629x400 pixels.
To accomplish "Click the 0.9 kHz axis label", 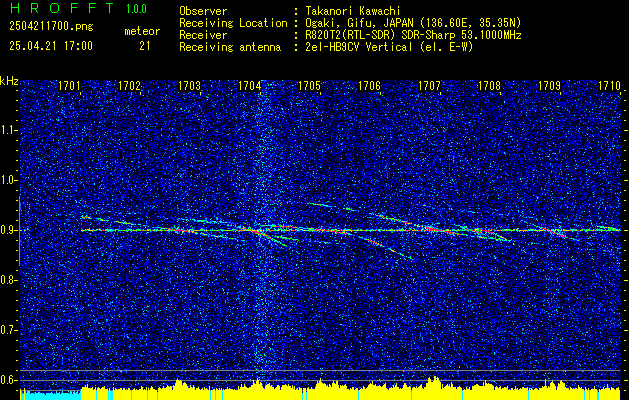I will [x=8, y=230].
